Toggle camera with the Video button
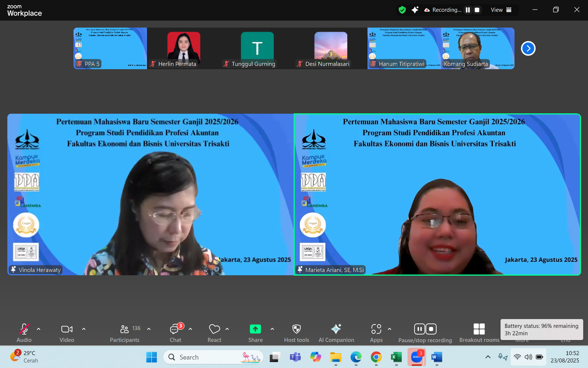This screenshot has width=588, height=368. (x=67, y=333)
